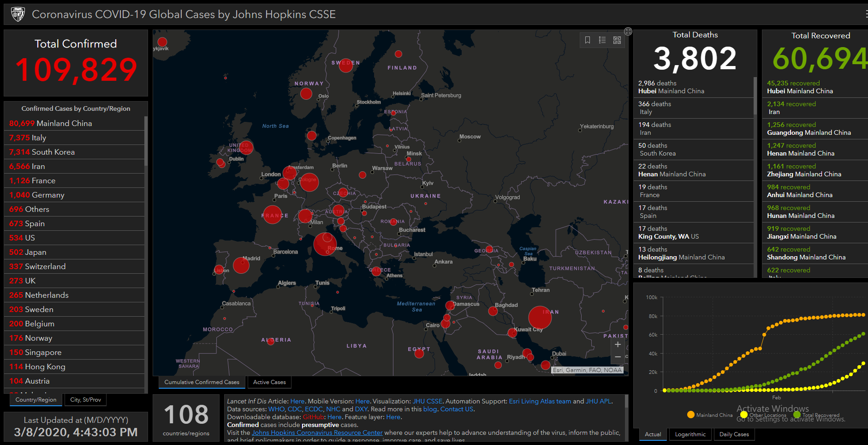
Task: Expand map using the fullscreen corner icon
Action: pyautogui.click(x=628, y=31)
